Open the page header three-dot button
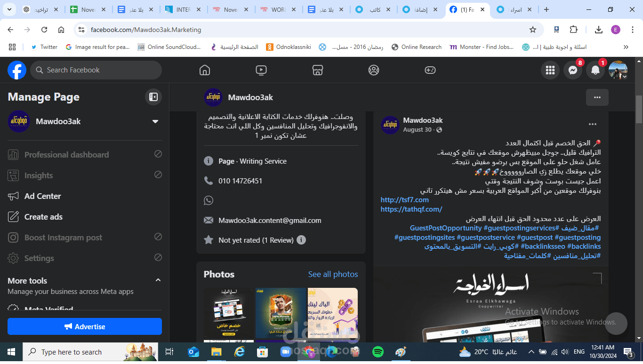Viewport: 643px width, 364px height. click(597, 97)
